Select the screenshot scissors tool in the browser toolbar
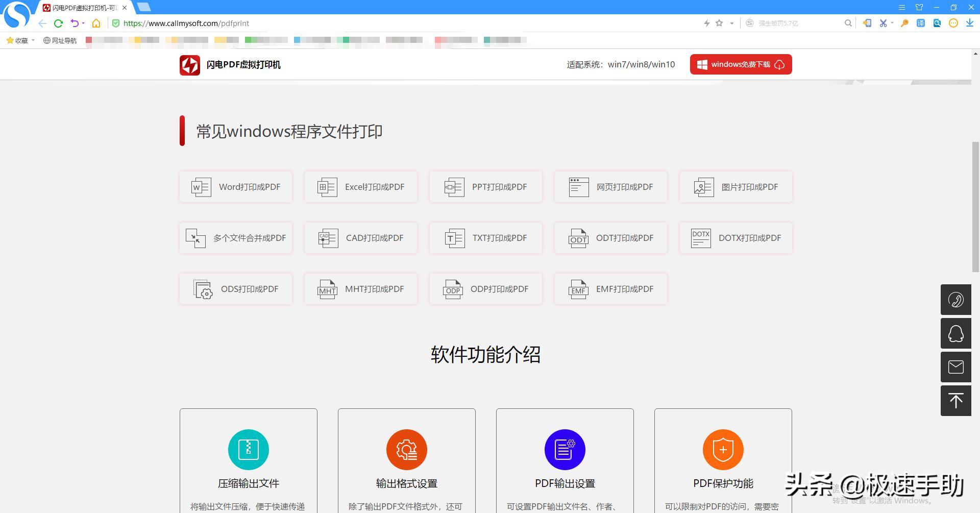The width and height of the screenshot is (980, 513). pos(883,23)
